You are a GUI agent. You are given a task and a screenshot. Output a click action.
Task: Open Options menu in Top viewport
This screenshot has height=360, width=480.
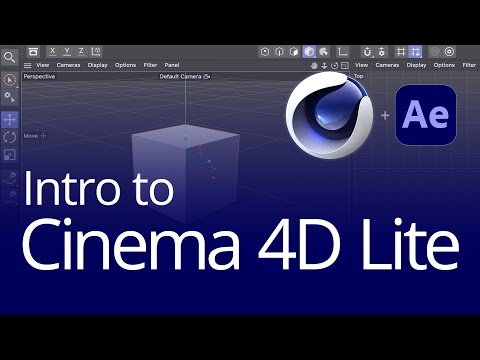point(444,65)
